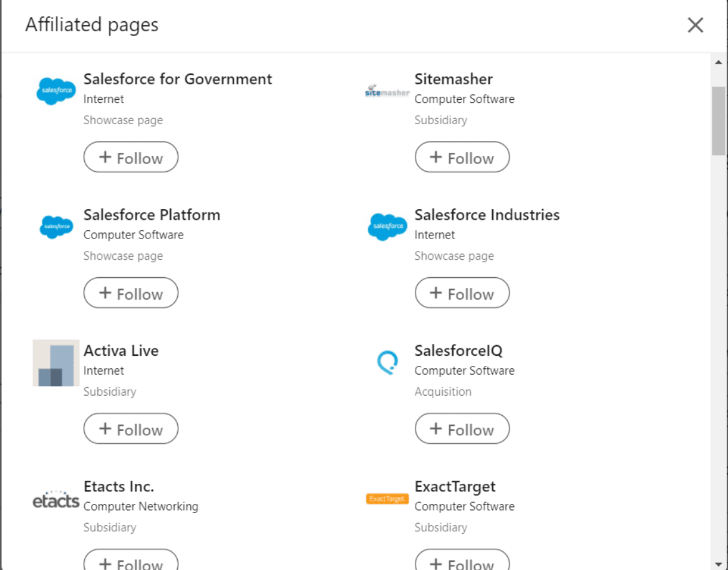Follow the Activa Live subsidiary
This screenshot has width=728, height=570.
point(131,429)
